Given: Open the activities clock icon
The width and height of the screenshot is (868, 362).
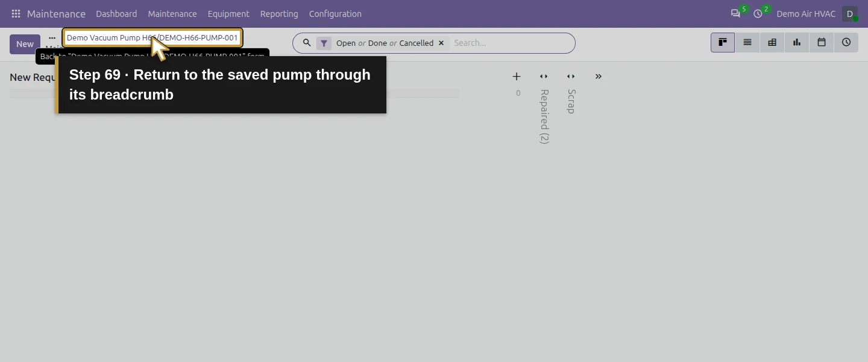Looking at the screenshot, I should 758,14.
